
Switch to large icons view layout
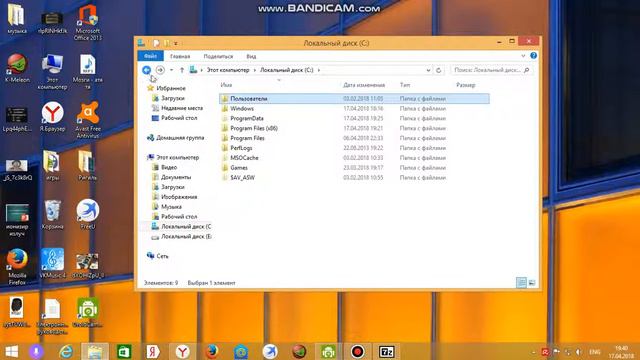coord(532,282)
